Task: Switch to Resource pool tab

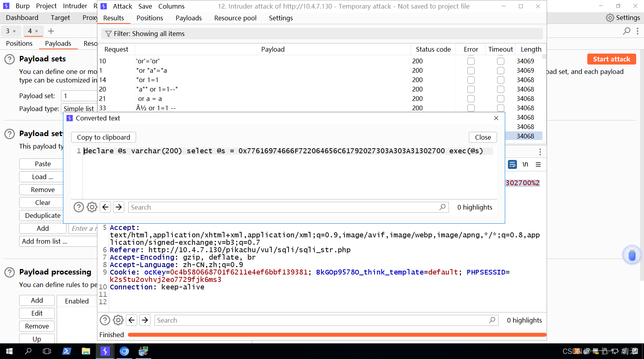Action: coord(235,18)
